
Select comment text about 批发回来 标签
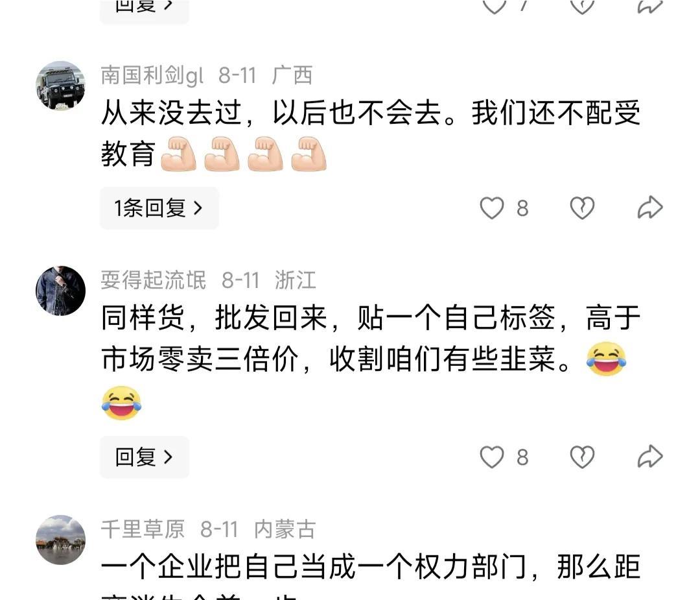(371, 361)
